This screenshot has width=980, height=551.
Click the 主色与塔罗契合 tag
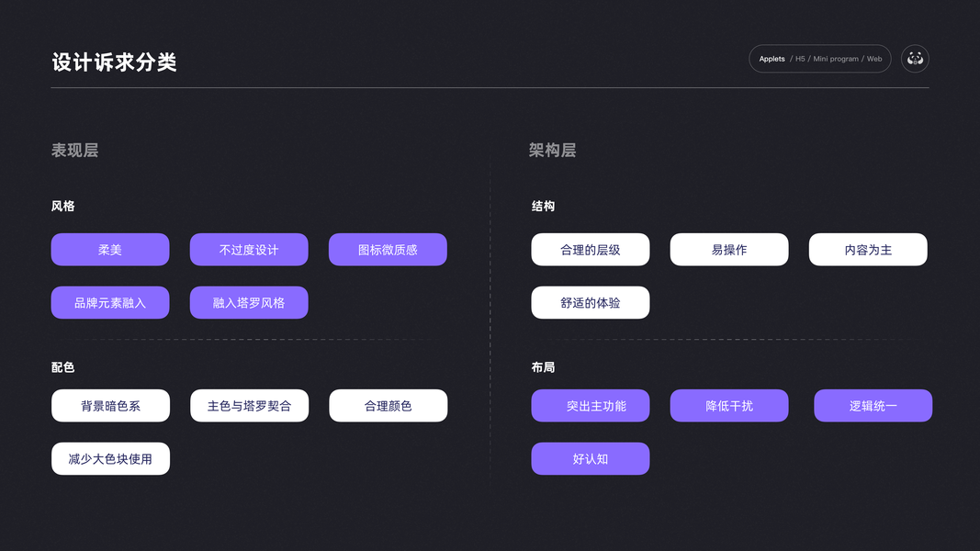click(249, 406)
